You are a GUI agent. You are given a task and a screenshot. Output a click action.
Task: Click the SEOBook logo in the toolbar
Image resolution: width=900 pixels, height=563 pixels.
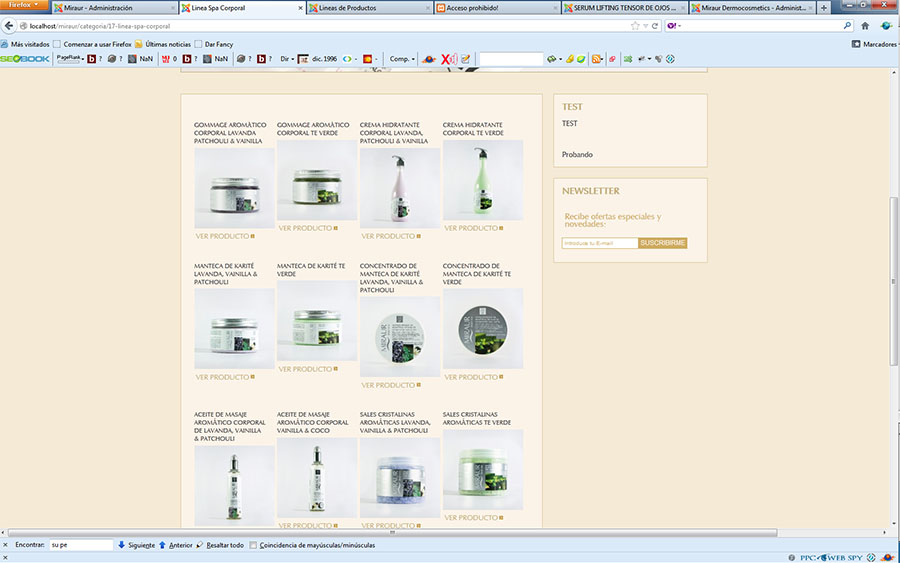[x=24, y=59]
